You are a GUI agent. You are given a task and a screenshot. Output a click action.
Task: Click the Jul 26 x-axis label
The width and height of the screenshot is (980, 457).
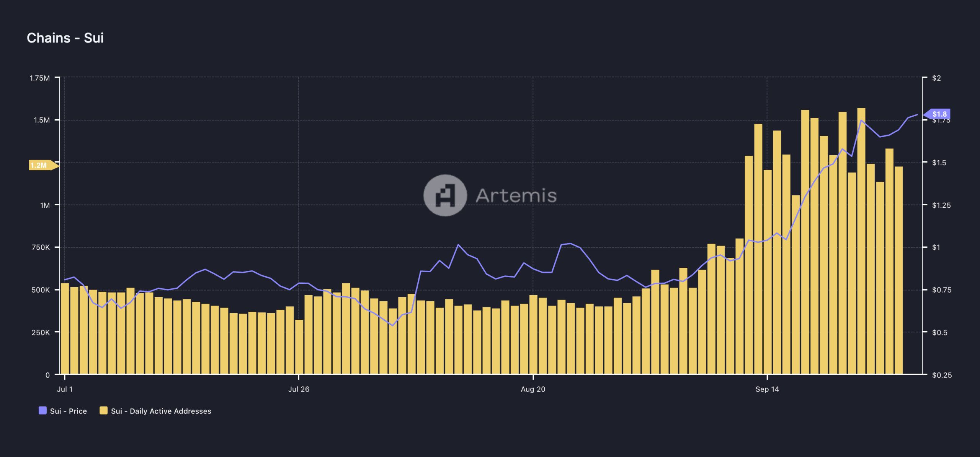tap(299, 389)
